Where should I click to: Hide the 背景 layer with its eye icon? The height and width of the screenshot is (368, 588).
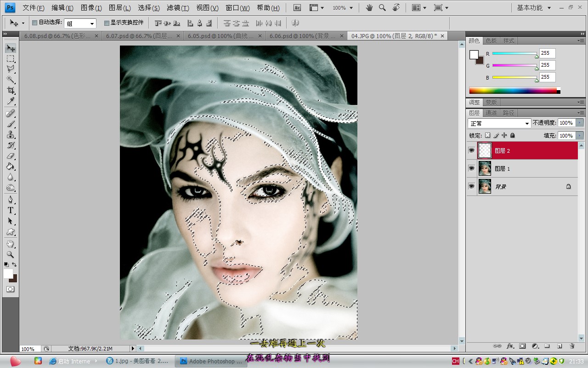point(471,186)
